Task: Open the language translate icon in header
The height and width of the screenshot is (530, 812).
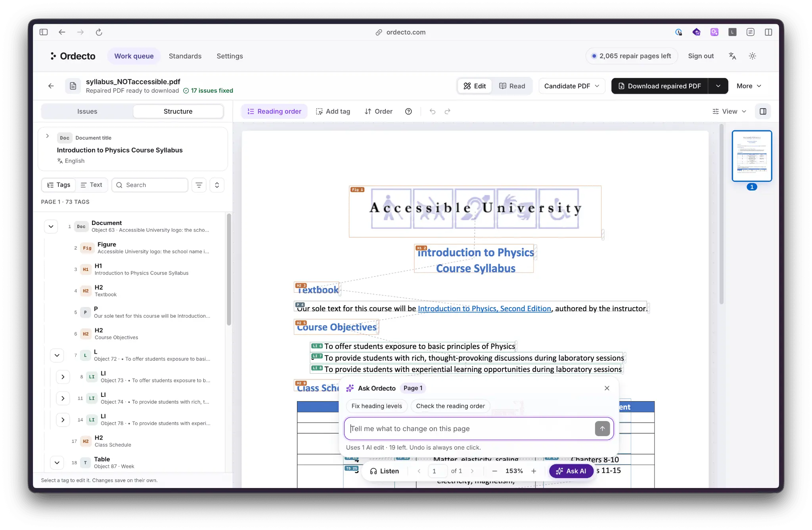Action: tap(732, 56)
